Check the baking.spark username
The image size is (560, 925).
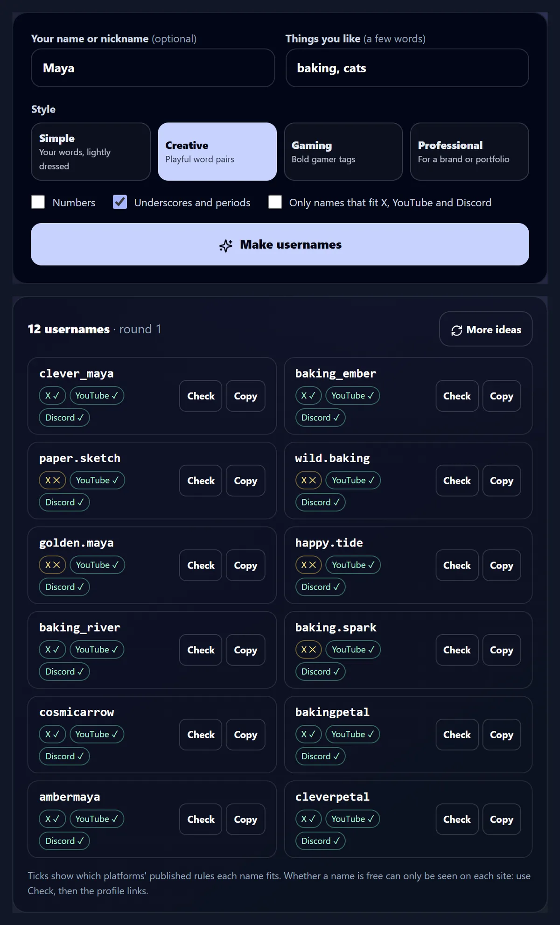[x=457, y=650]
